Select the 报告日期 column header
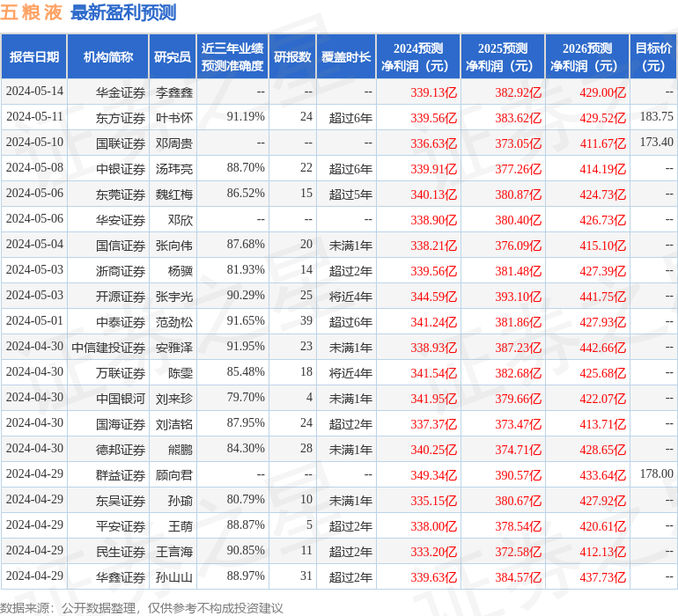Image resolution: width=678 pixels, height=616 pixels. pyautogui.click(x=34, y=57)
